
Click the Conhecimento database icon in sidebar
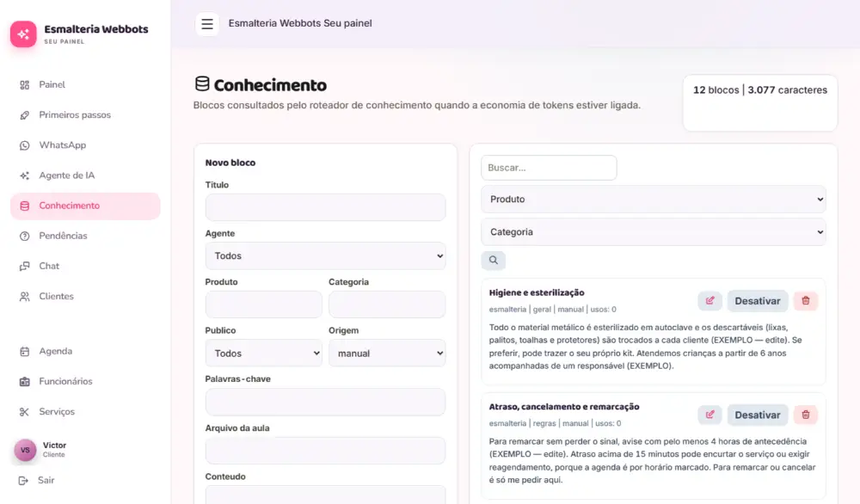pyautogui.click(x=25, y=206)
